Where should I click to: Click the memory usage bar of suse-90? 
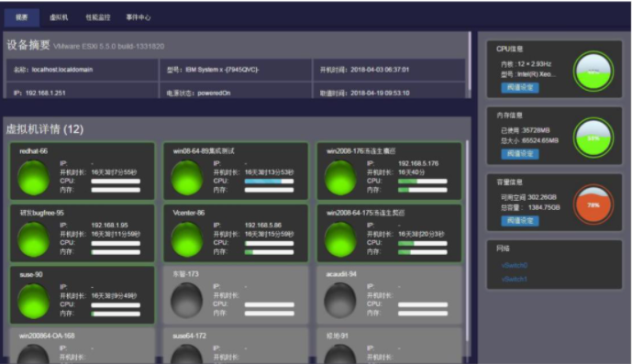[x=116, y=314]
